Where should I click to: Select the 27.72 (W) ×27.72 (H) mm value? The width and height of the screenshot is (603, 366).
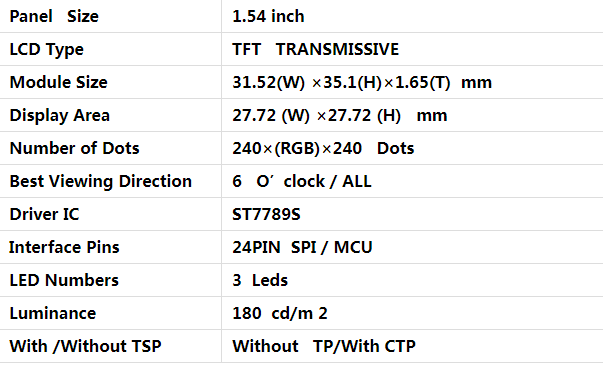[x=340, y=116]
